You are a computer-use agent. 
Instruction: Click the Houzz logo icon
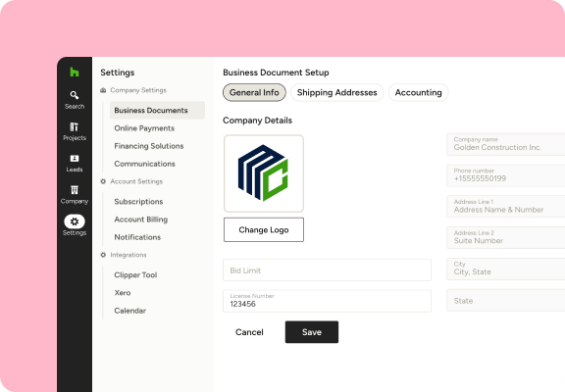point(75,72)
